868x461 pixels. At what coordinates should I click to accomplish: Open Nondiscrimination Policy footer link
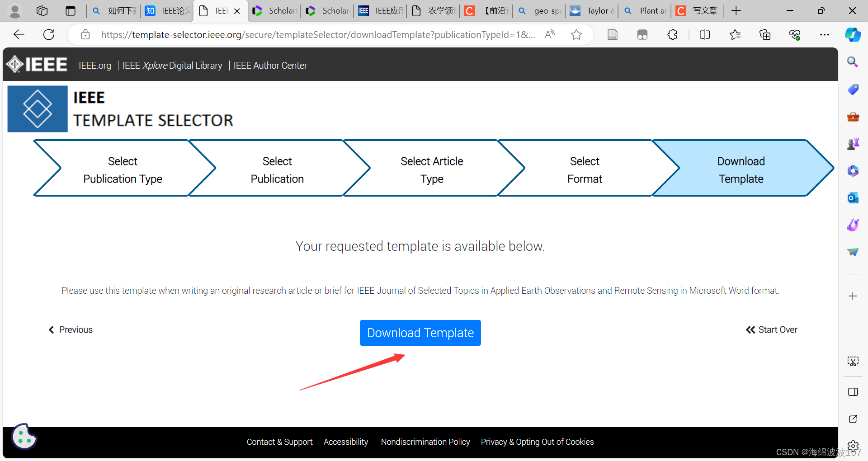425,442
